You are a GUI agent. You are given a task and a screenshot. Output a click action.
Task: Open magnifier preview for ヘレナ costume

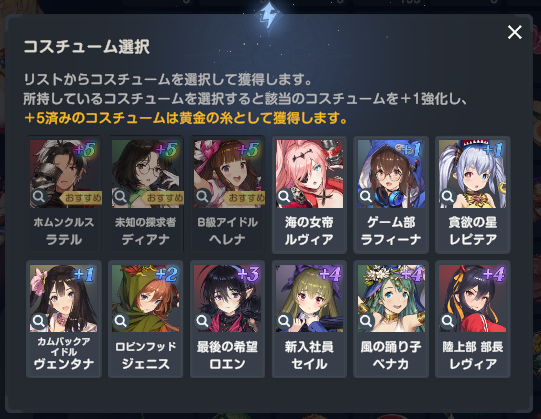pyautogui.click(x=203, y=196)
